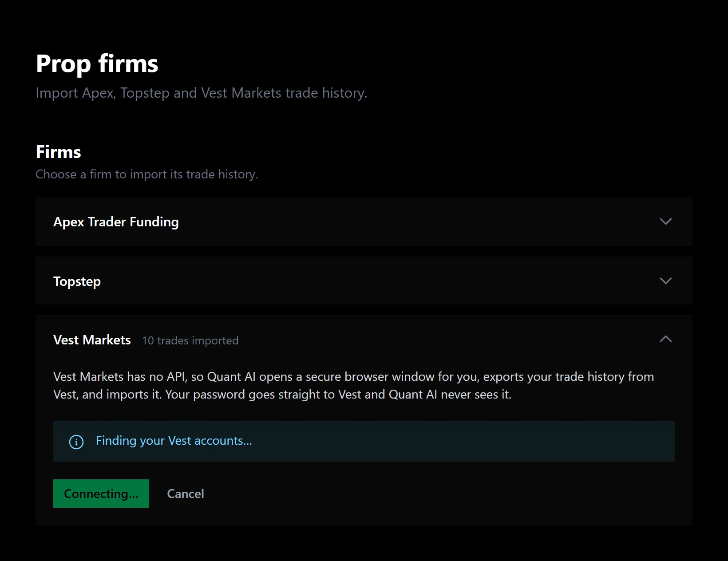Select the Topstep firm title
728x561 pixels.
(x=77, y=281)
